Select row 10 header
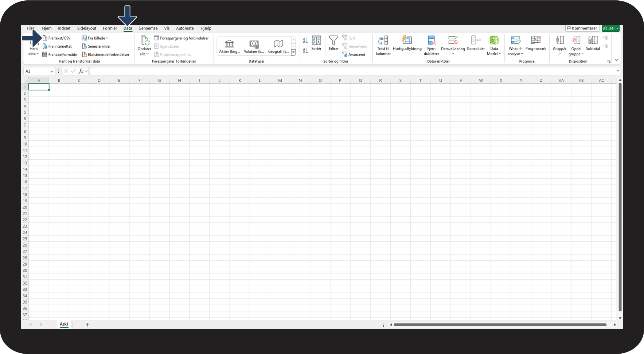Screen dimensions: 644x354 (25, 144)
